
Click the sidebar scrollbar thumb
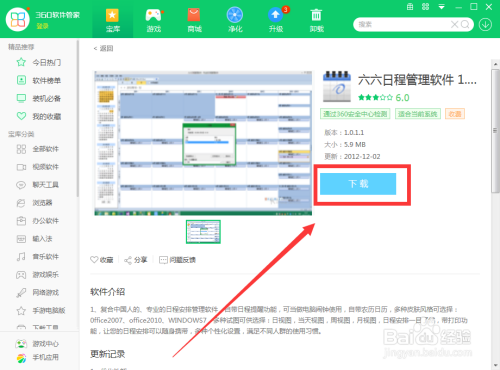pos(78,118)
